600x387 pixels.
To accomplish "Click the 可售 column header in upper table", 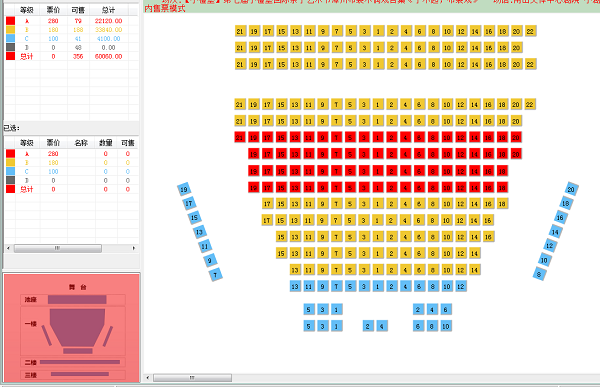I will tap(78, 10).
